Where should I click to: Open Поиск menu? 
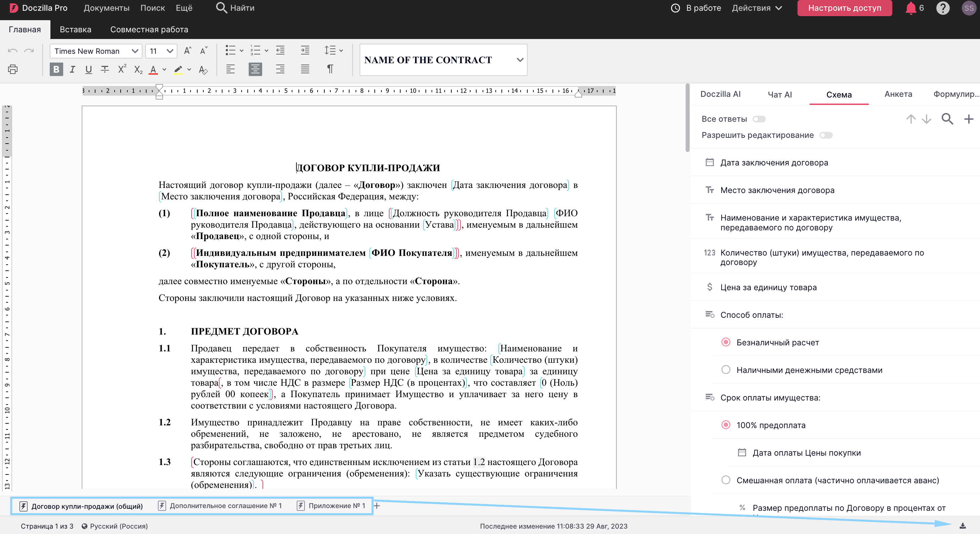point(153,8)
